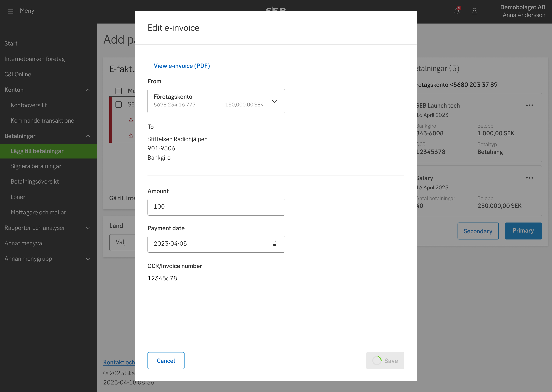Click the warning triangle beside the invoice row
This screenshot has width=552, height=392.
[131, 120]
